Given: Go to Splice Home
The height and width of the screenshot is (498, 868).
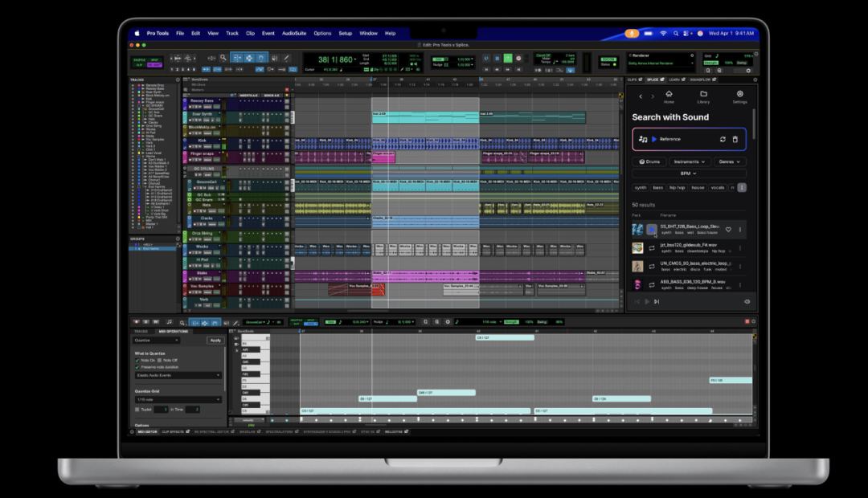Looking at the screenshot, I should point(669,94).
